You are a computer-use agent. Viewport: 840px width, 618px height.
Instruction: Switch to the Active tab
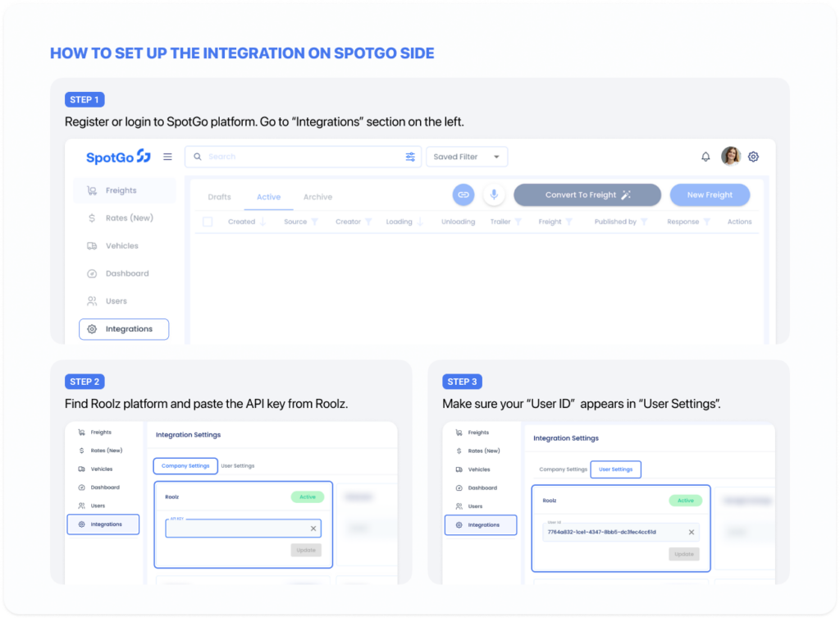[268, 197]
